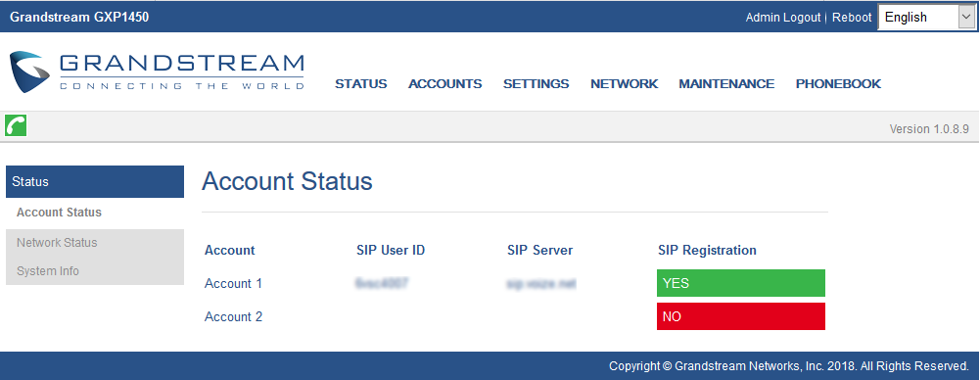The image size is (980, 380).
Task: Click the green phone call icon
Action: [x=16, y=125]
